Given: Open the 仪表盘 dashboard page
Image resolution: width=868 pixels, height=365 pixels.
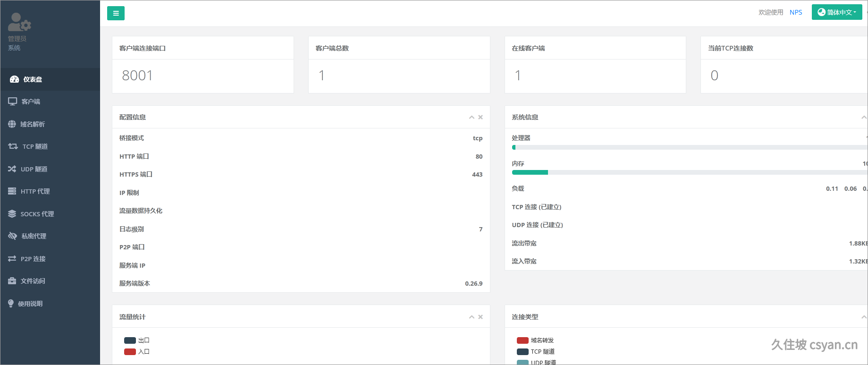Looking at the screenshot, I should [50, 79].
